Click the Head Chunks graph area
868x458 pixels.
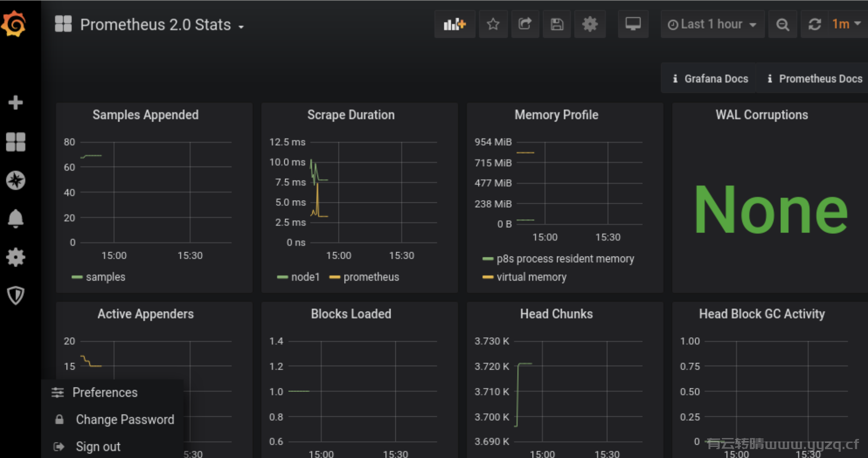[x=578, y=391]
